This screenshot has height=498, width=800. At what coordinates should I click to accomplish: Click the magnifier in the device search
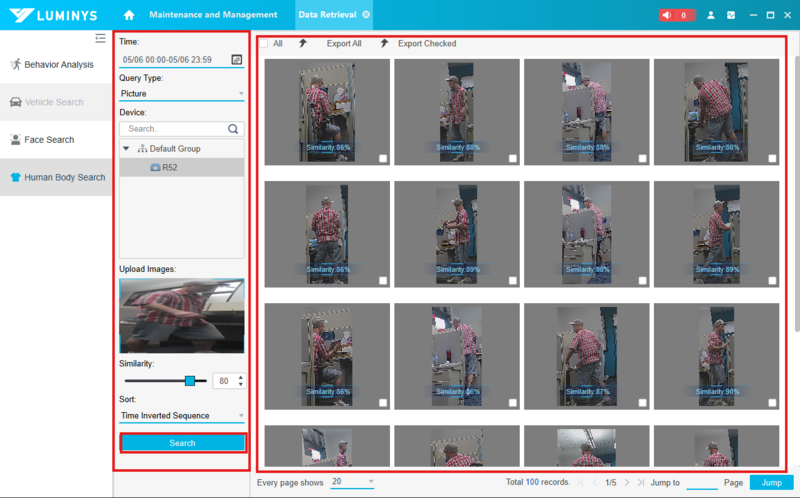[233, 129]
